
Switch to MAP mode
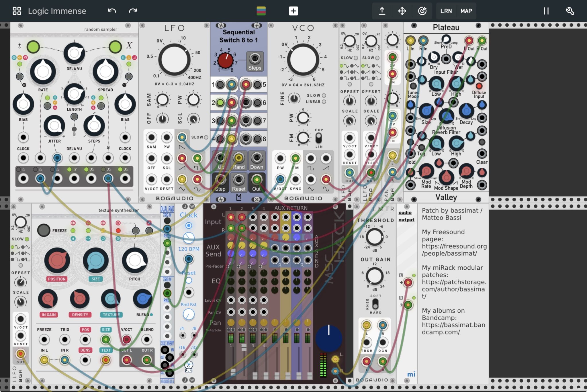pyautogui.click(x=466, y=11)
